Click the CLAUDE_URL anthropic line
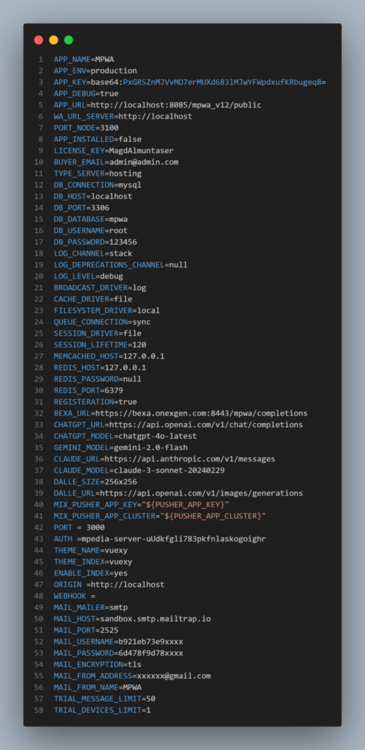The width and height of the screenshot is (365, 750). (x=165, y=459)
